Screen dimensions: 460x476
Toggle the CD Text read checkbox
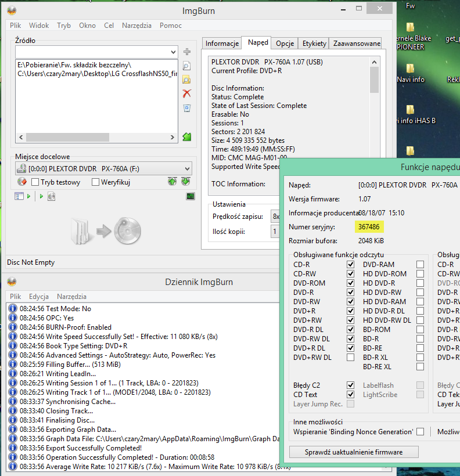350,395
